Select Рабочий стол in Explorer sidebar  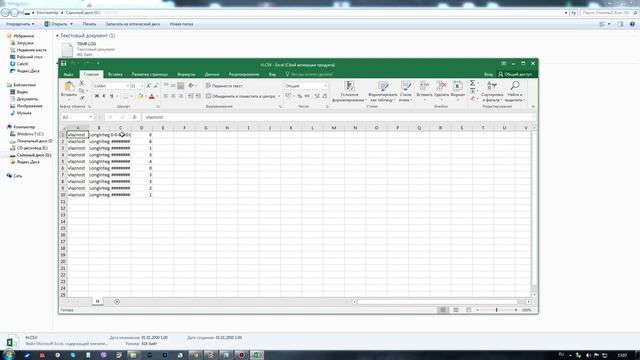26,57
